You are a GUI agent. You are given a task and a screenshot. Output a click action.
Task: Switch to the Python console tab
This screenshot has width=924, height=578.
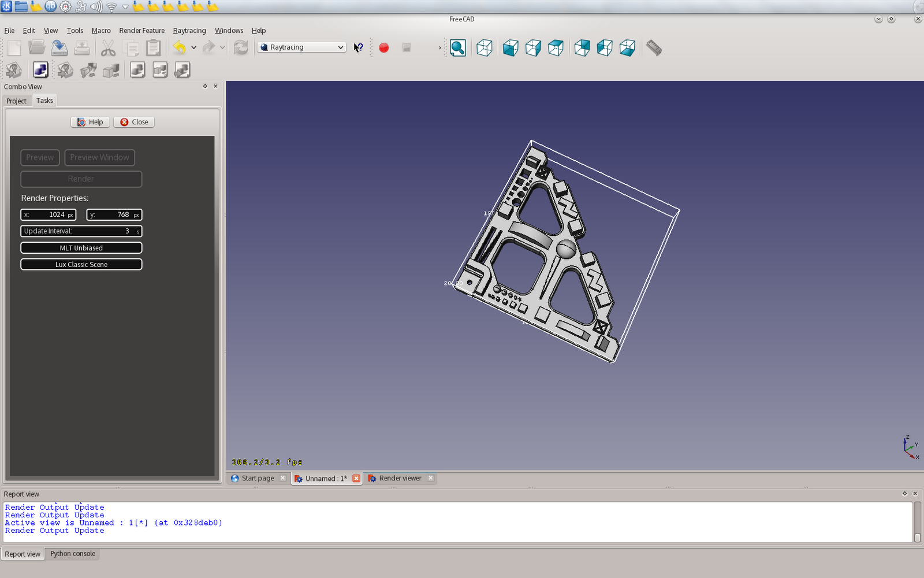[x=73, y=554]
